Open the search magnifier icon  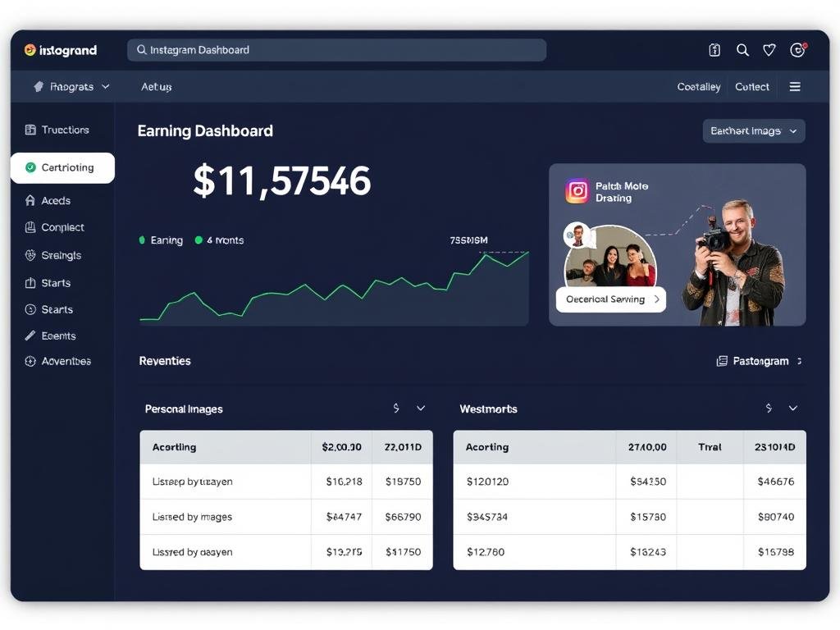point(742,50)
